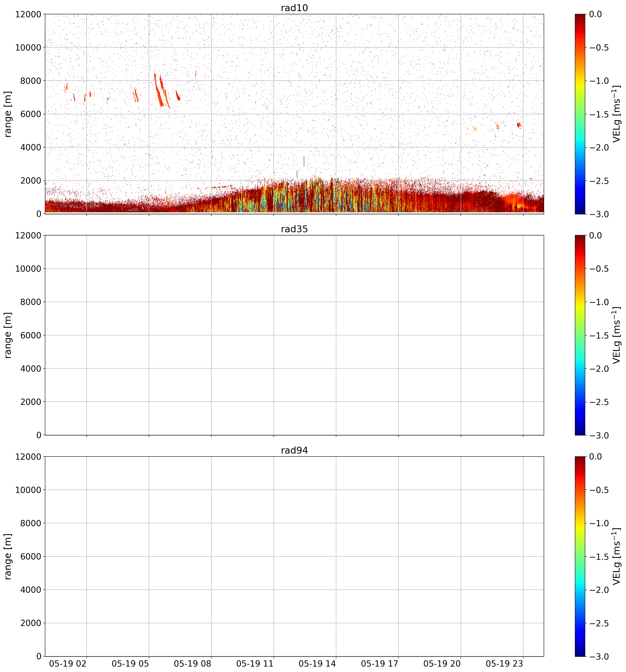The width and height of the screenshot is (626, 672).
Task: Click the rad10 panel title
Action: [294, 8]
